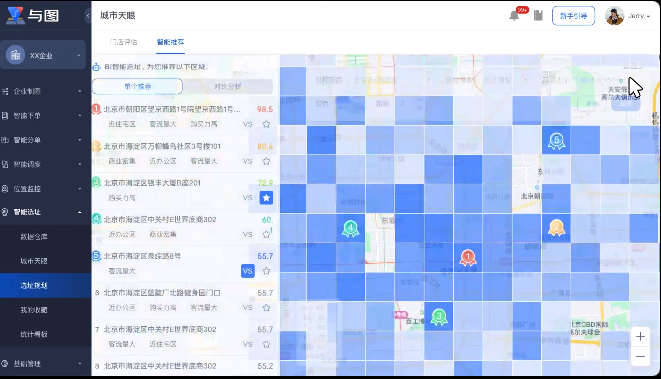Screen dimensions: 661x379
Task: Select the 单个推荐 mode
Action: point(137,86)
